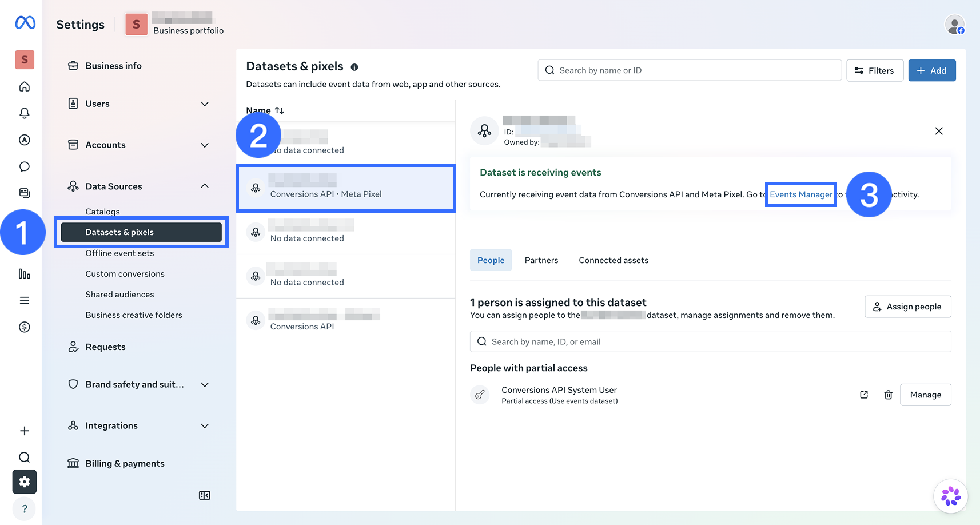Open the dollar sign billing icon in left rail
This screenshot has height=525, width=980.
click(25, 327)
